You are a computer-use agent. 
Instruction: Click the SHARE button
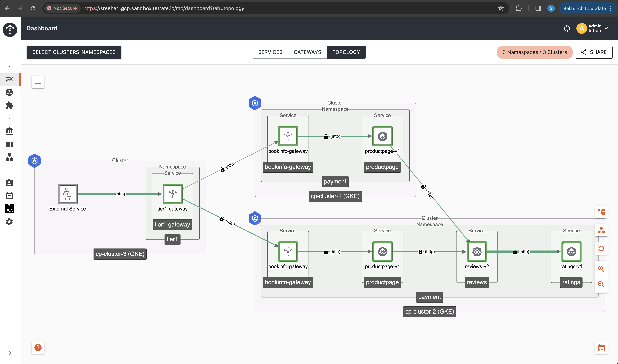(594, 52)
